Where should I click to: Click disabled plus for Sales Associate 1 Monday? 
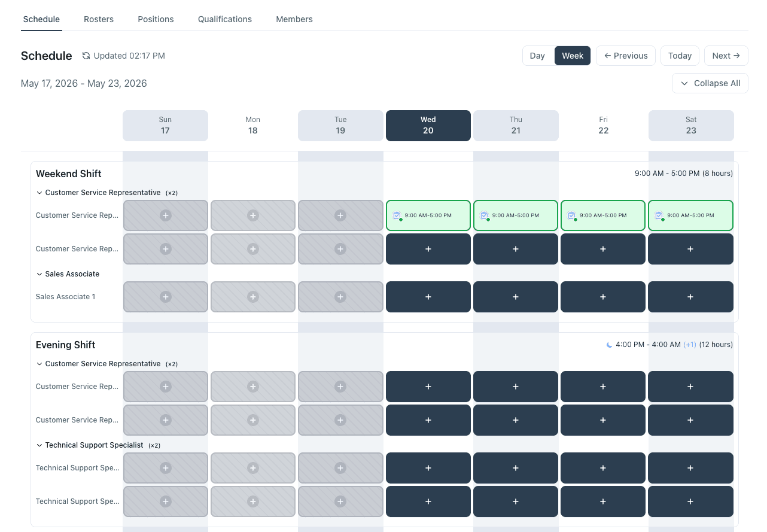(x=253, y=297)
